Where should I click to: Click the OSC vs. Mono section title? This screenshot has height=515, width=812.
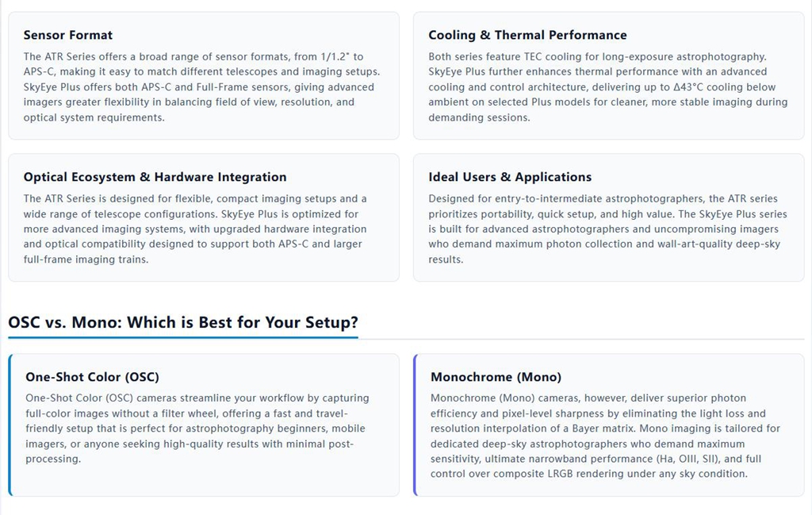pyautogui.click(x=183, y=322)
